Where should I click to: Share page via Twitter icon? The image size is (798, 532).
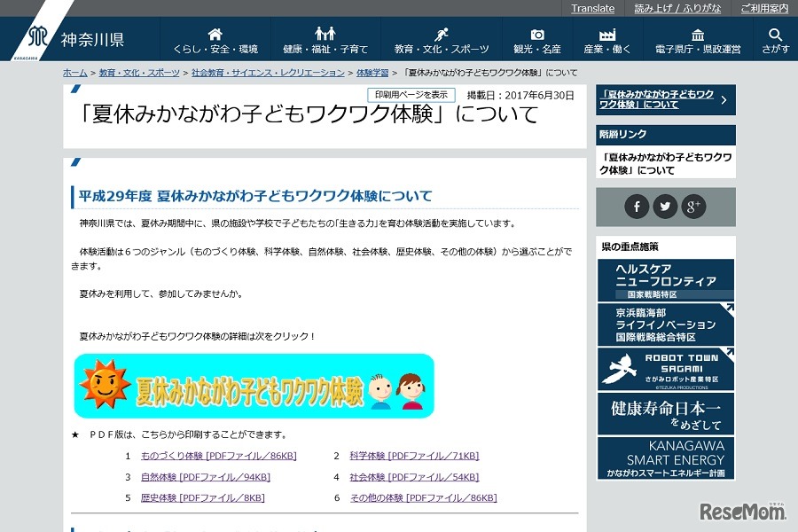point(665,207)
